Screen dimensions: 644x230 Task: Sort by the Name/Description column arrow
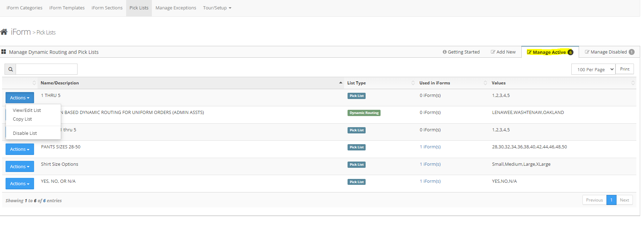(x=340, y=83)
